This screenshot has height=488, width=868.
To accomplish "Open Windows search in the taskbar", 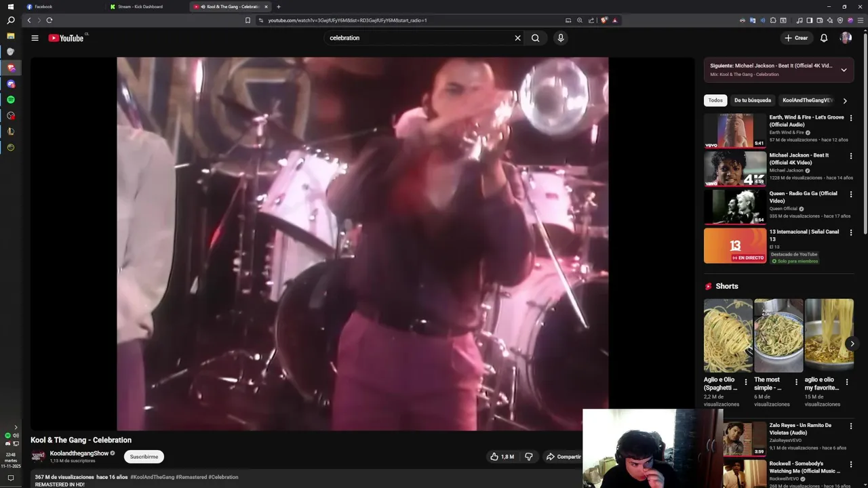I will (x=11, y=20).
